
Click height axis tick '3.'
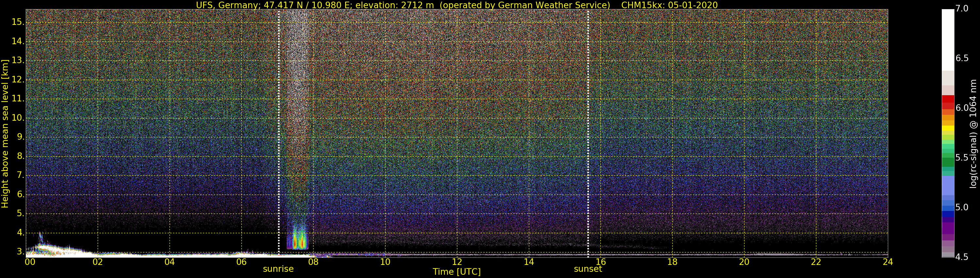click(21, 252)
